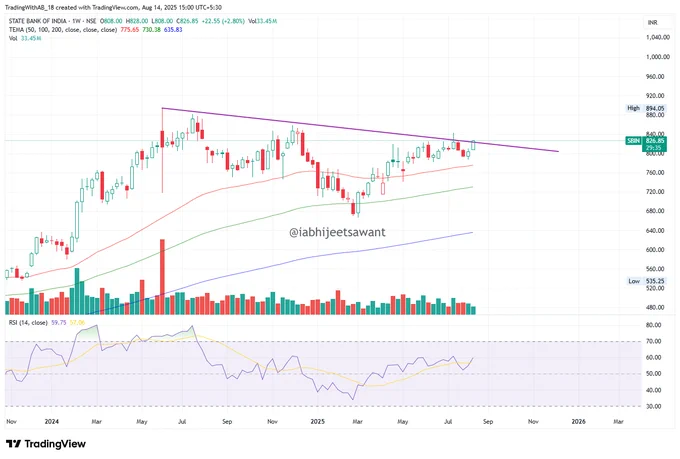Screen dimensions: 680x459
Task: Click the 2024 label on time axis
Action: pos(52,421)
